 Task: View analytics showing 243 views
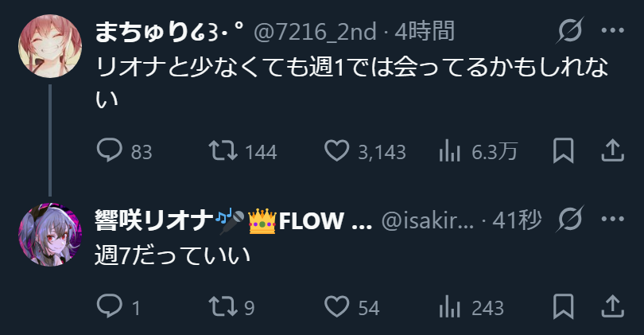[x=450, y=306]
